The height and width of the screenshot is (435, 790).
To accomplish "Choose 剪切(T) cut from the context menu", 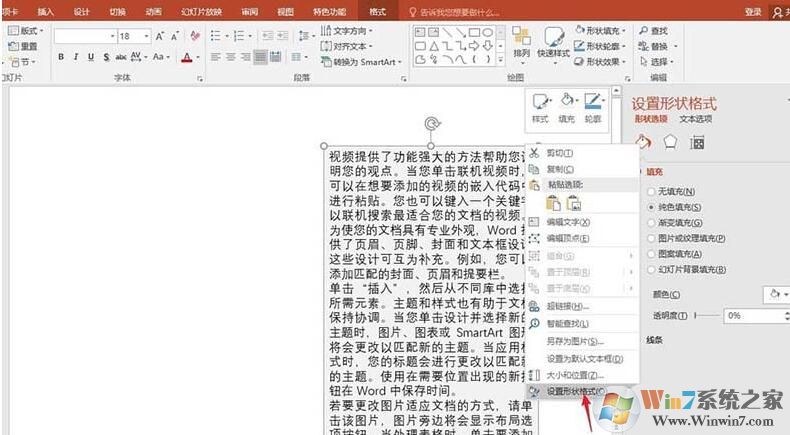I will [582, 153].
